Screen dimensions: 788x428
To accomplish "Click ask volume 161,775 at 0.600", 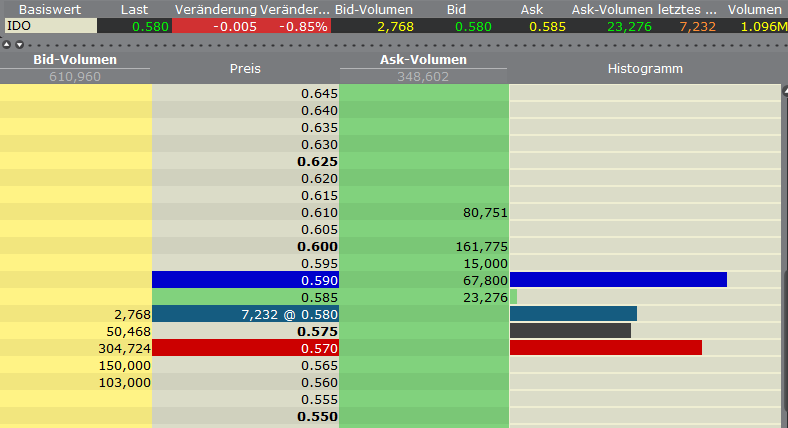I will coord(481,247).
